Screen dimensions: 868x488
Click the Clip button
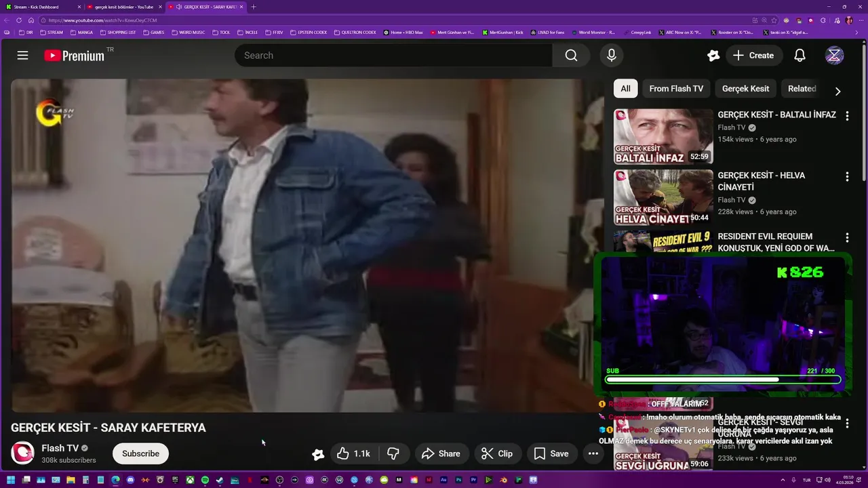(497, 453)
